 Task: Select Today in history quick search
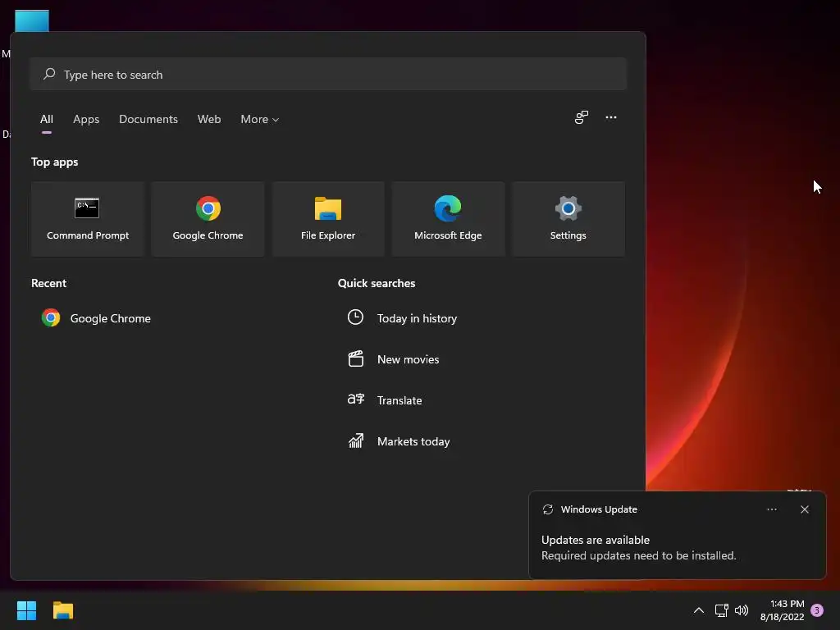(x=402, y=318)
